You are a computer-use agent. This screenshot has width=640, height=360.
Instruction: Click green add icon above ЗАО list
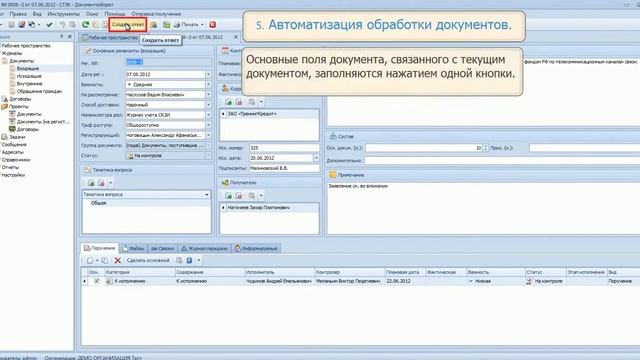(229, 102)
